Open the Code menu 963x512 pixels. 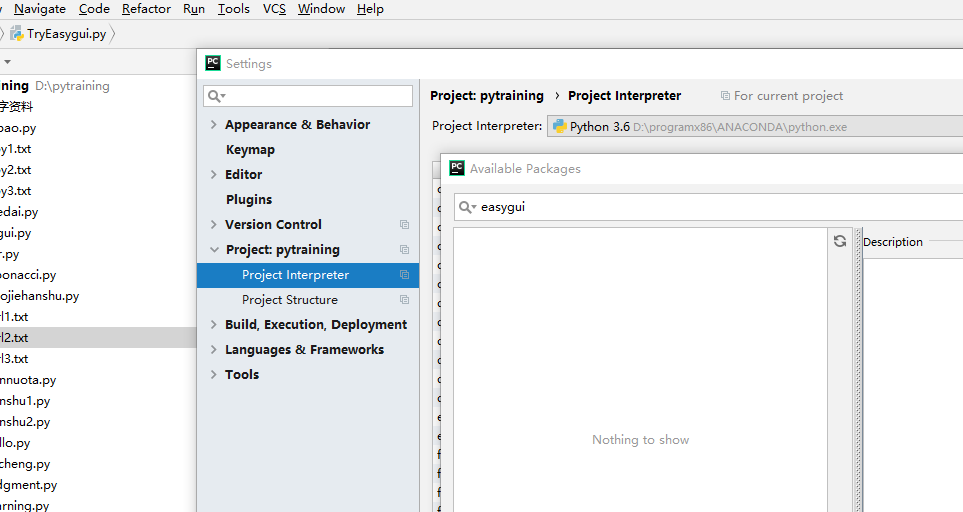(x=94, y=9)
